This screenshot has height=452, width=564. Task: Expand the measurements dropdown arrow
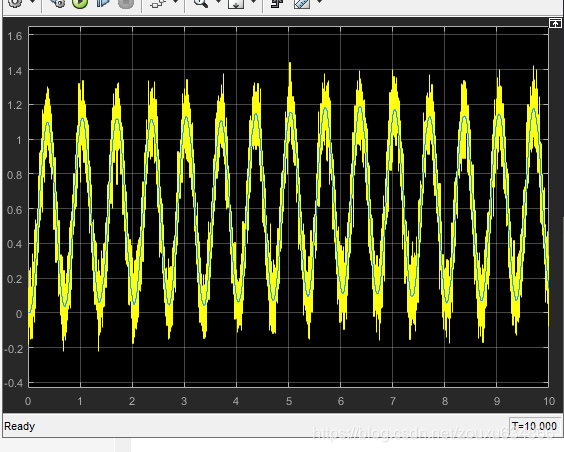[319, 2]
